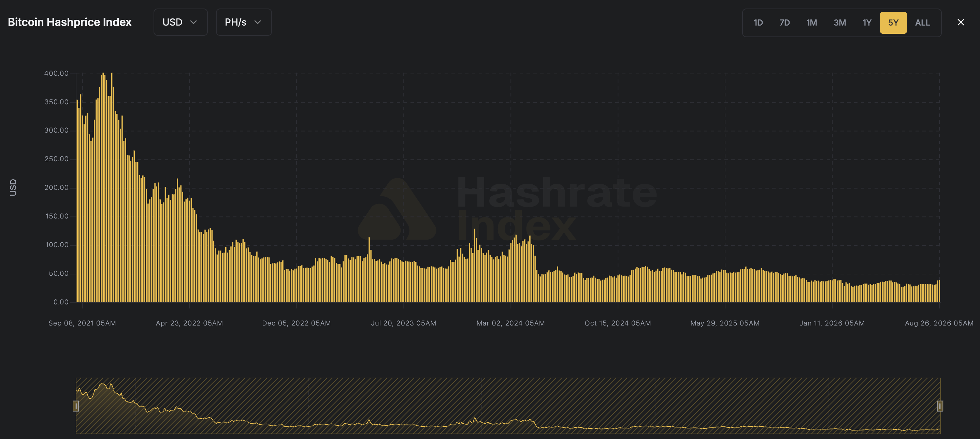Click the 150.00 y-axis value
980x439 pixels.
coord(57,216)
